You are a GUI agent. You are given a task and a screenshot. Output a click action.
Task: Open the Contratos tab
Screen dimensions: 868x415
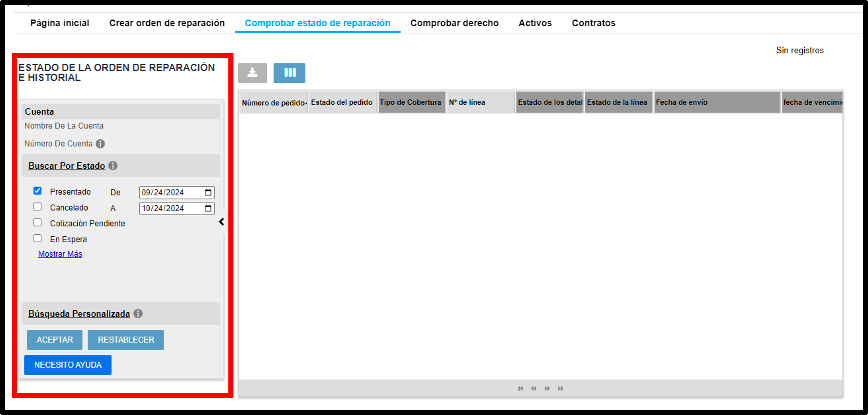[593, 23]
